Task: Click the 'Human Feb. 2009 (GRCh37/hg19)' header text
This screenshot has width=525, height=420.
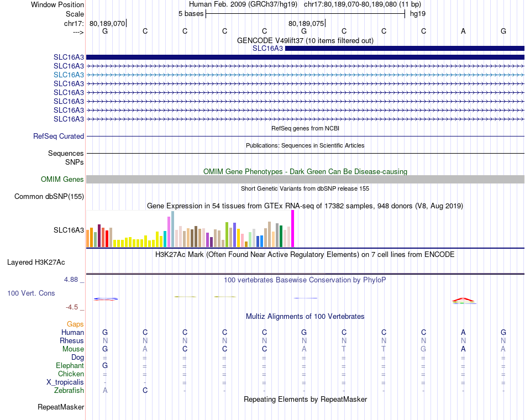Action: pyautogui.click(x=243, y=4)
